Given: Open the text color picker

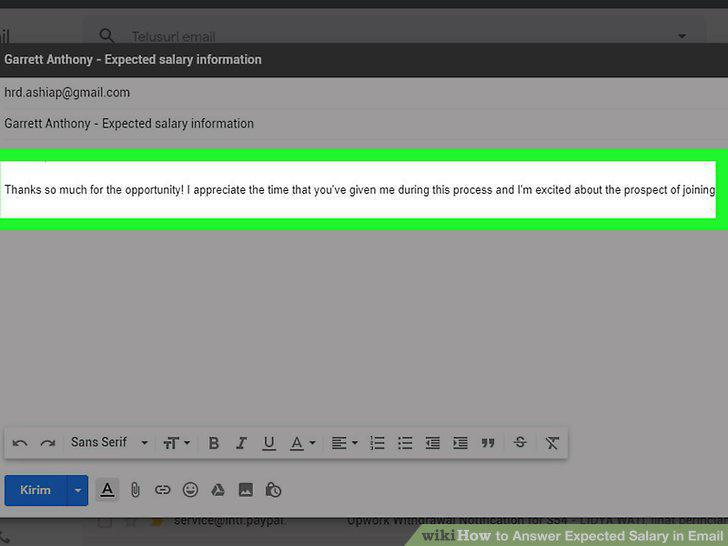Looking at the screenshot, I should tap(302, 443).
